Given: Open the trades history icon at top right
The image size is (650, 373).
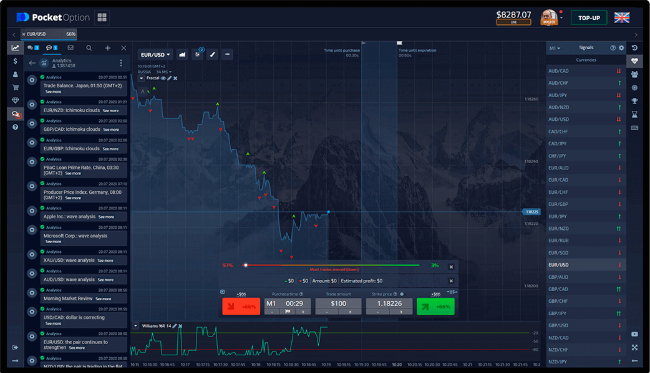Looking at the screenshot, I should pos(634,48).
